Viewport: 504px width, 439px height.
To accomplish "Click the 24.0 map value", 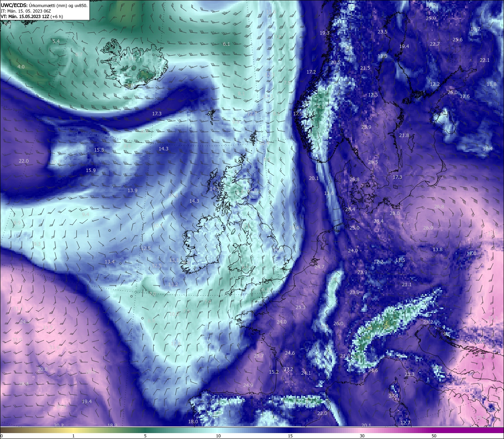I will (x=282, y=322).
